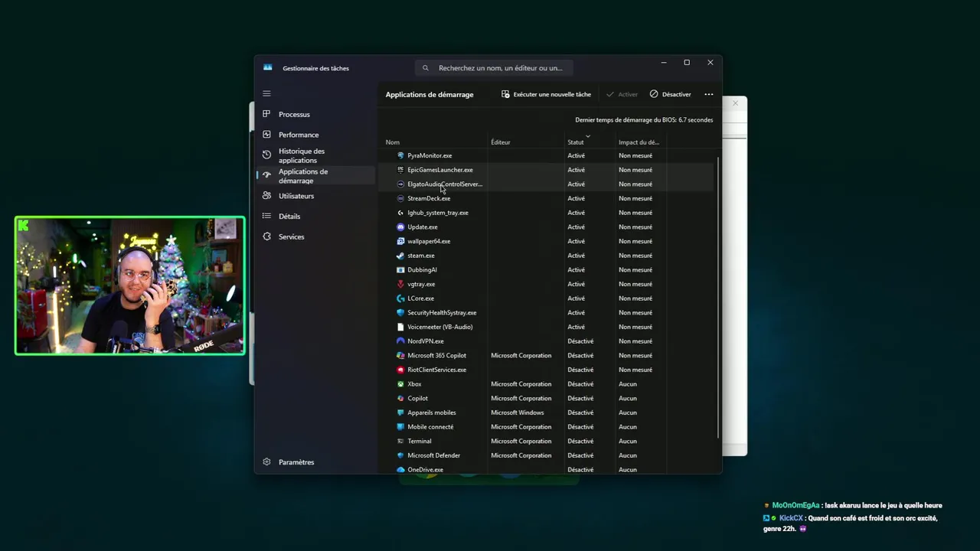
Task: Click the LCore.exe icon
Action: [400, 298]
